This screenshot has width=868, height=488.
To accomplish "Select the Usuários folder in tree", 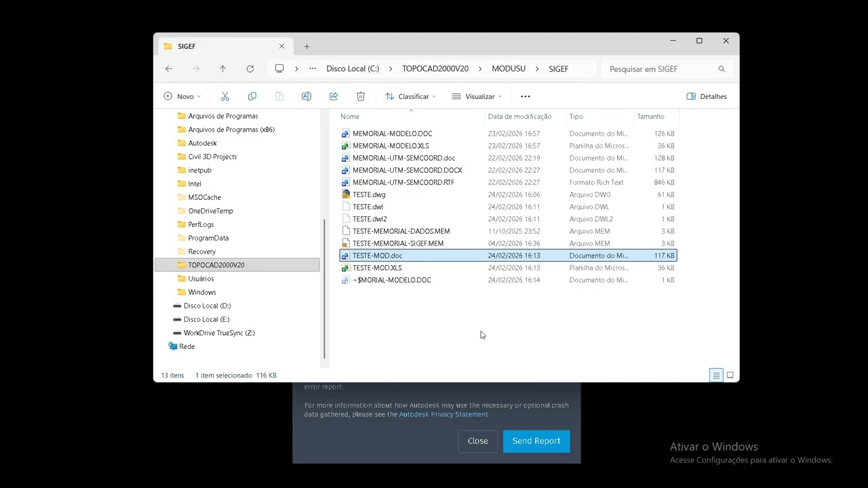I will [201, 279].
